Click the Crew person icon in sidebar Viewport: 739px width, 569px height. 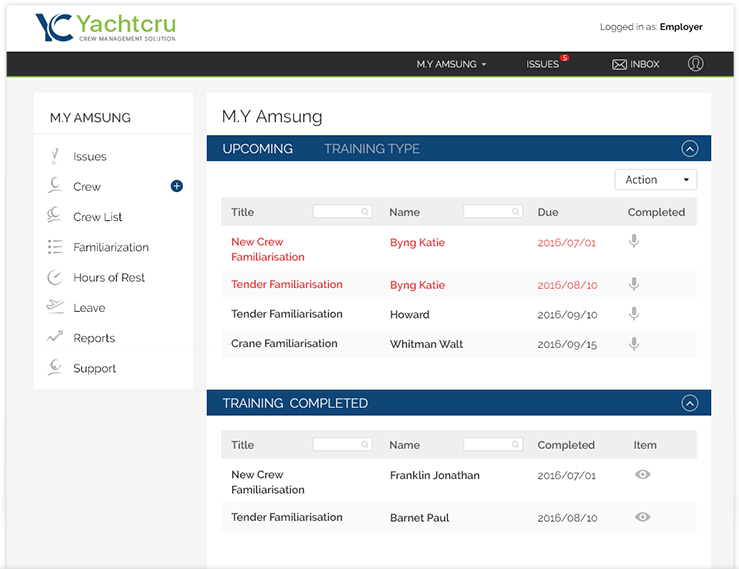pyautogui.click(x=55, y=185)
